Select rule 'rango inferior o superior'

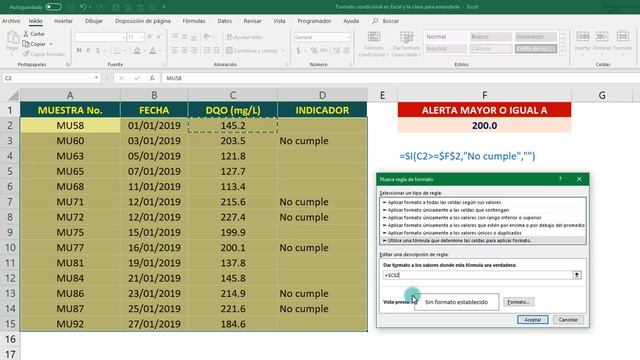pos(482,218)
